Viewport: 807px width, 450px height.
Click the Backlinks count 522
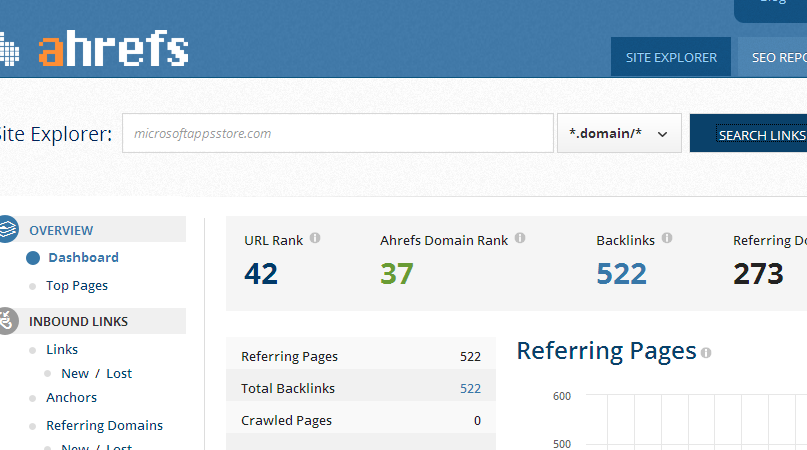pyautogui.click(x=621, y=273)
